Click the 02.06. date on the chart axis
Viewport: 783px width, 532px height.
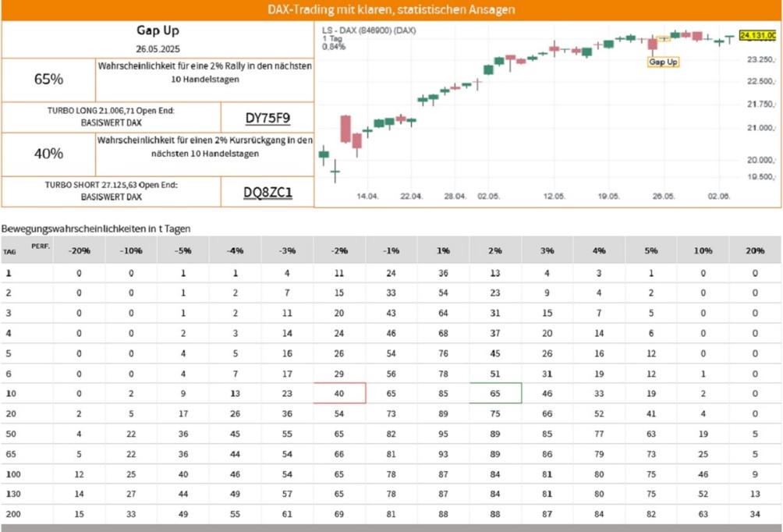718,197
